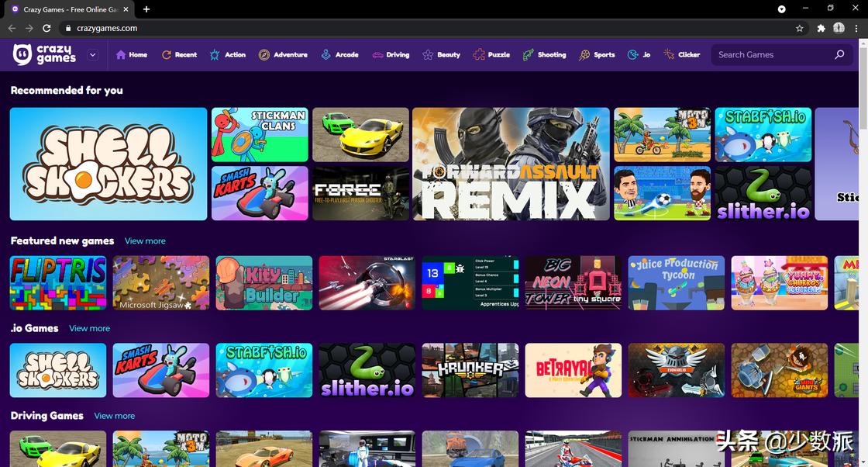Open the Recent games section
The image size is (868, 467).
tap(179, 55)
